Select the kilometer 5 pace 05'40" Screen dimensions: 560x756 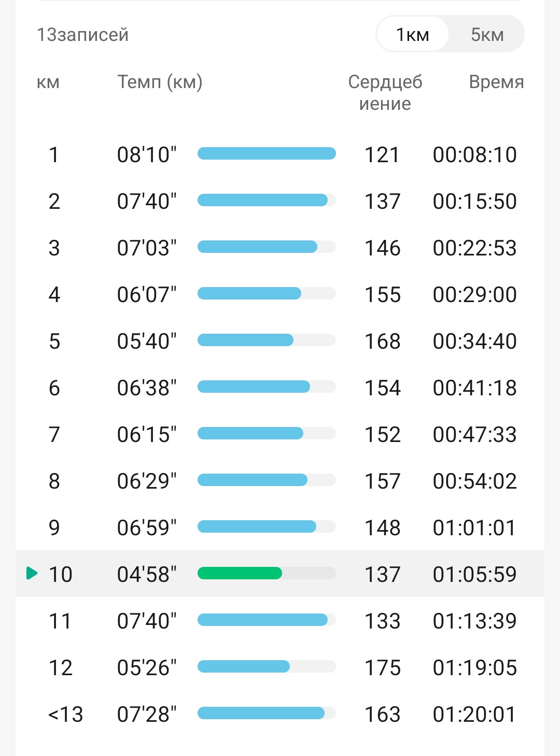147,341
